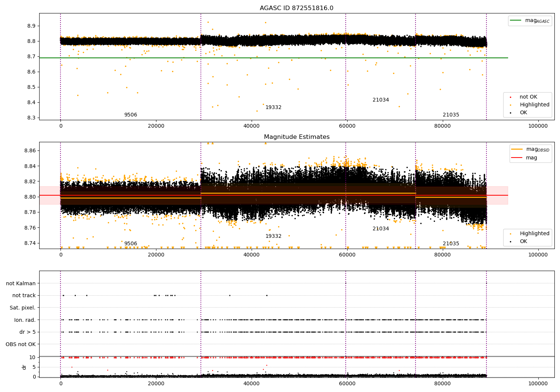Select the mag OBSID legend label
Viewport: 560px width, 392px height.
pos(538,149)
